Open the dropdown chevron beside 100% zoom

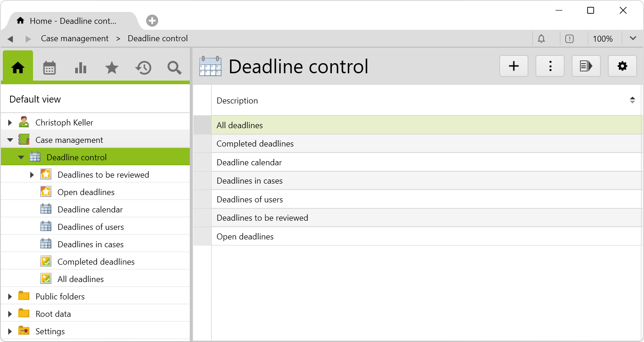pos(633,38)
